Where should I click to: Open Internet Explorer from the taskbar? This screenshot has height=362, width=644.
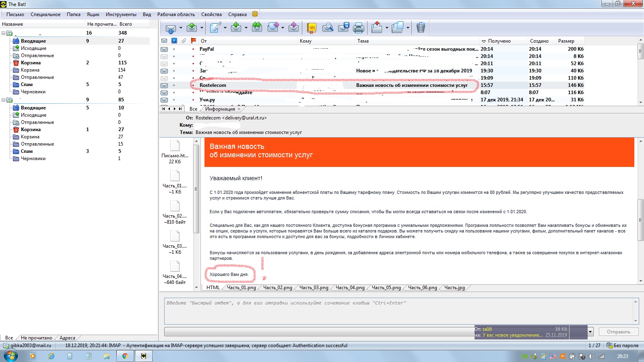click(51, 356)
